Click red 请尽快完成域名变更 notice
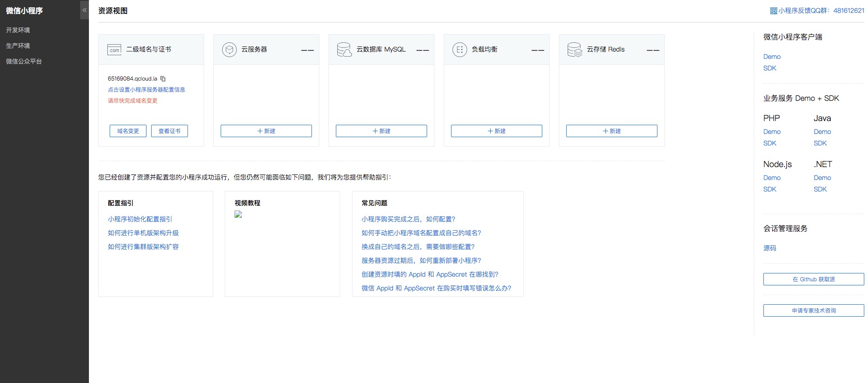 133,101
